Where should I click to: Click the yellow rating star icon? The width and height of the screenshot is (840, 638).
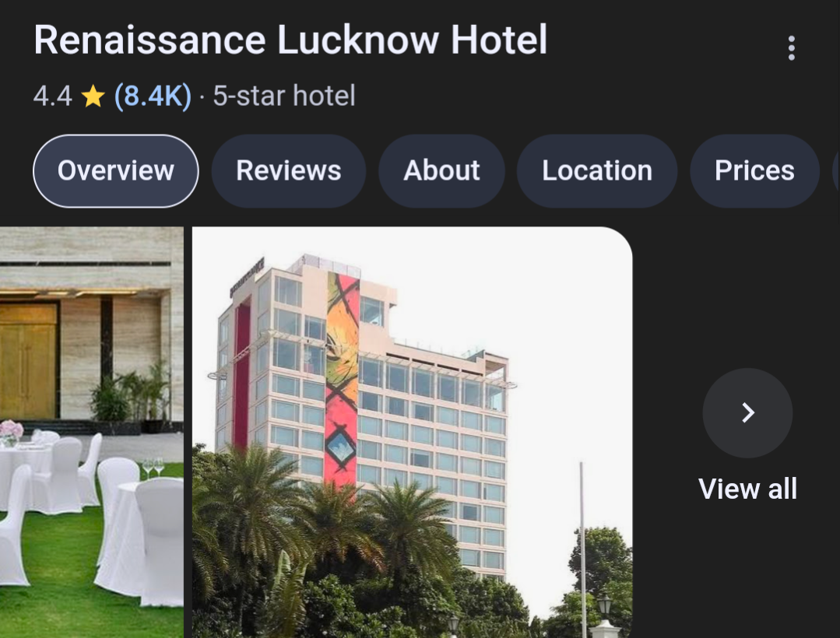(93, 96)
